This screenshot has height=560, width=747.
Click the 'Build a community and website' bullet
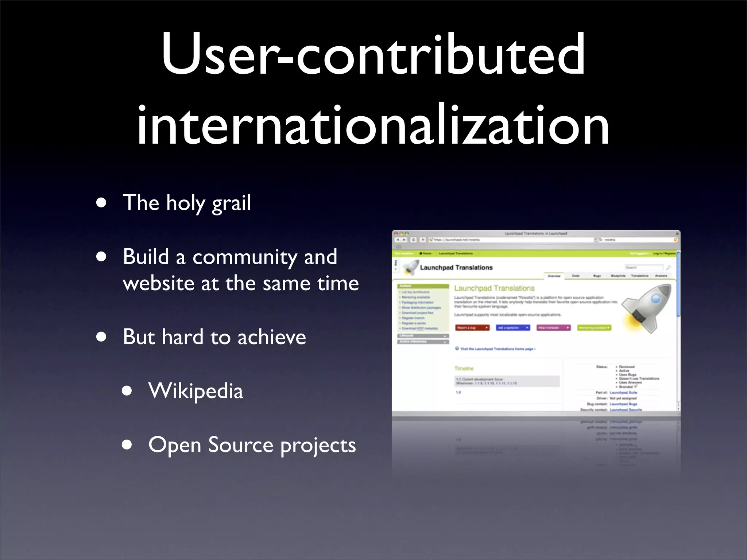click(x=241, y=270)
